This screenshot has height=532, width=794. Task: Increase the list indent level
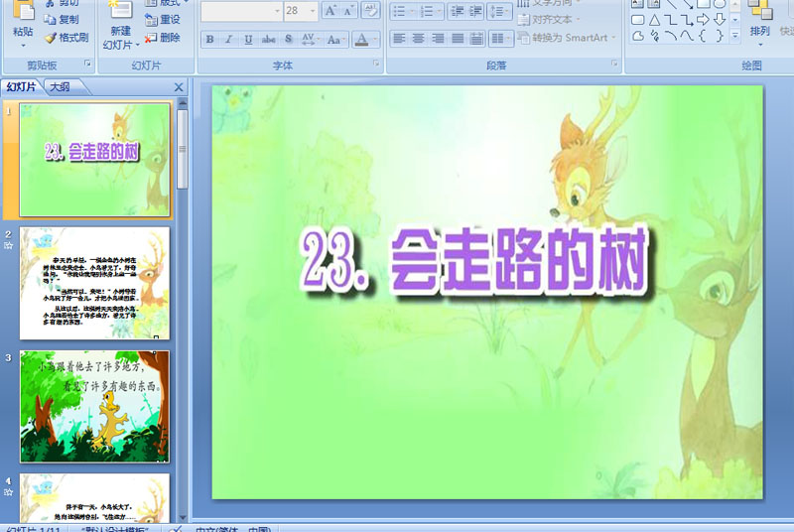tap(475, 11)
